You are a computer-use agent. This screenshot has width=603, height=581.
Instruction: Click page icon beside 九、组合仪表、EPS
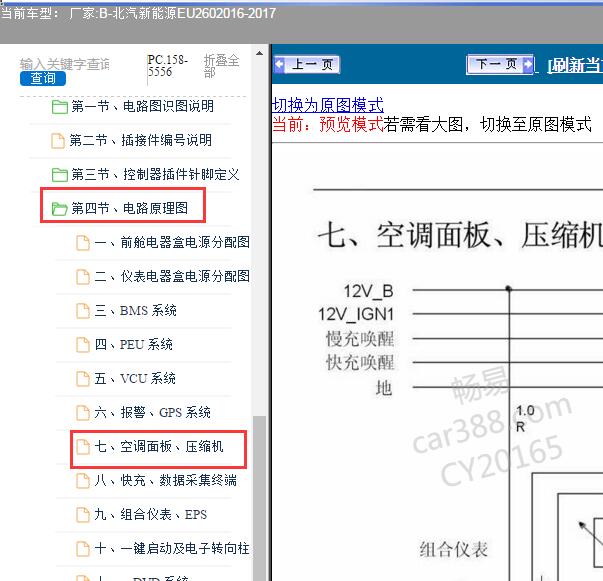[83, 515]
